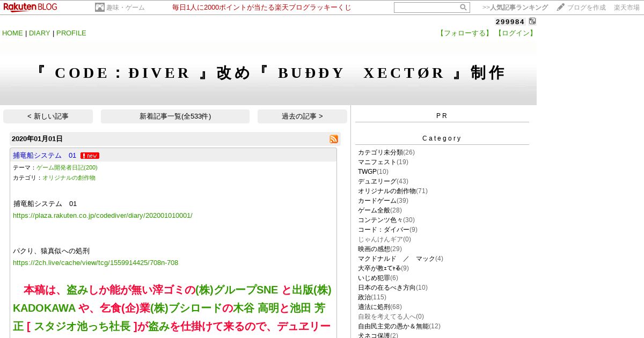This screenshot has width=644, height=338.
Task: Click the PR sidebar heading
Action: pos(442,116)
